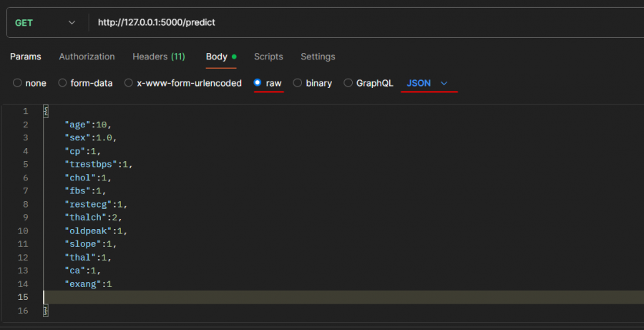
Task: Choose the binary body option
Action: [298, 83]
